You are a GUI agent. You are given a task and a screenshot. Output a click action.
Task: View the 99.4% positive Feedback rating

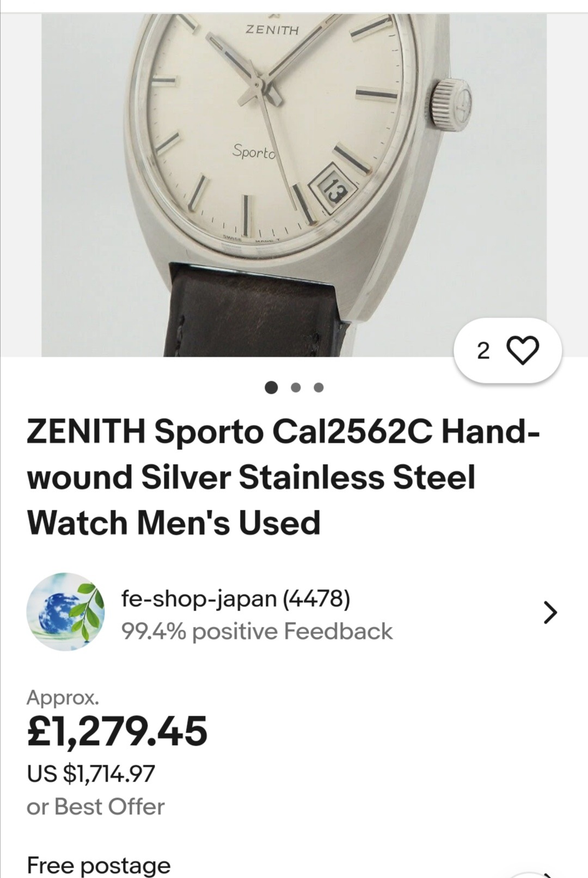(x=256, y=631)
